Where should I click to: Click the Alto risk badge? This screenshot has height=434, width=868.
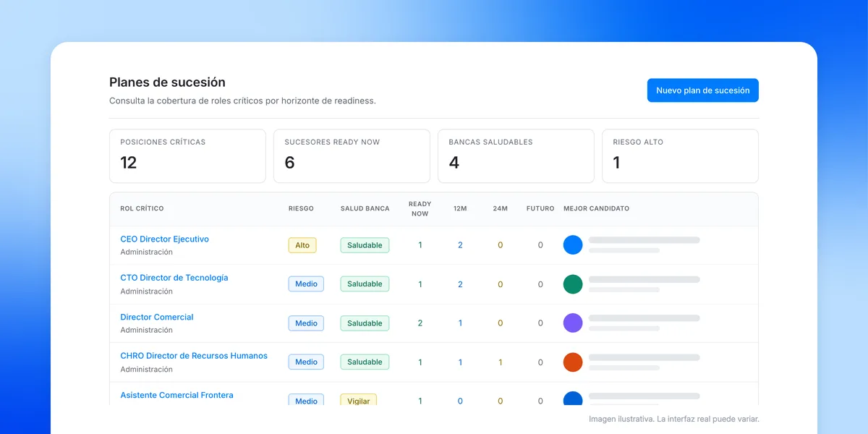pyautogui.click(x=302, y=245)
